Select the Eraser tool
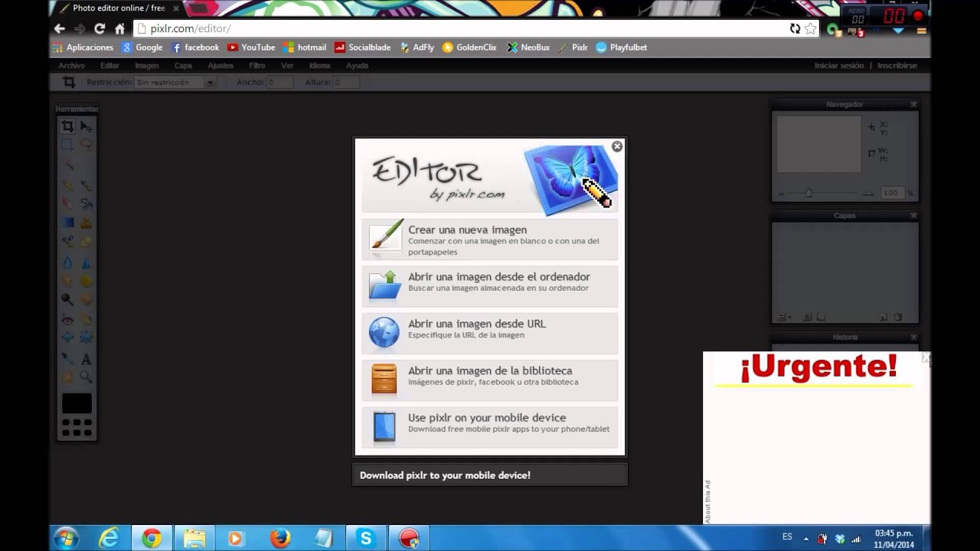Screen dimensions: 980x551 67,204
